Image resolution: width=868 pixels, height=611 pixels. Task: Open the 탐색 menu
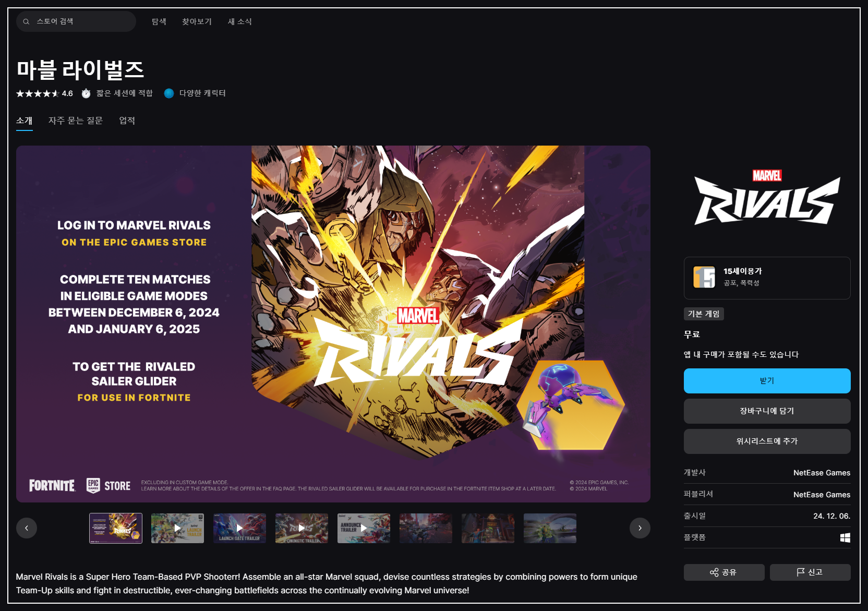[159, 21]
